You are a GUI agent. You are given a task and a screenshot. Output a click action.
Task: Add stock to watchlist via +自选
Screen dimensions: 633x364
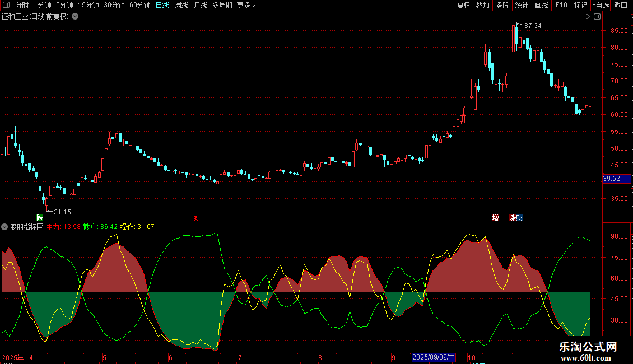tap(601, 5)
